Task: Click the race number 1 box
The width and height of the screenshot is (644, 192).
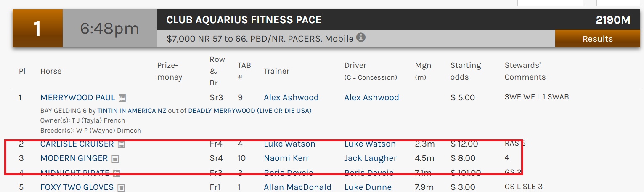Action: tap(37, 29)
